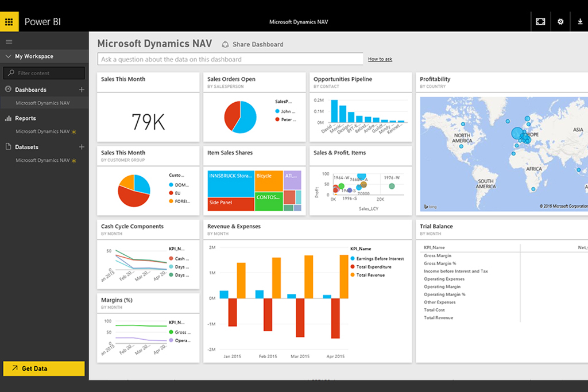Click the search icon in Filter content box

pos(11,73)
